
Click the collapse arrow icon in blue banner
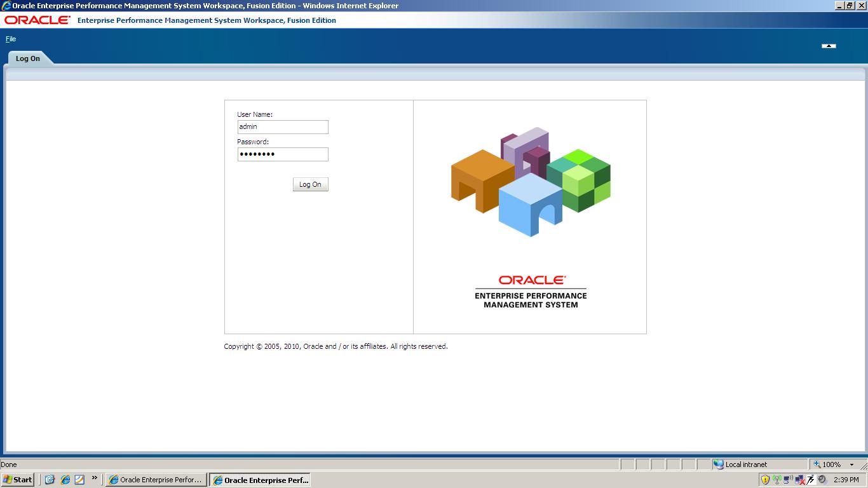tap(829, 46)
